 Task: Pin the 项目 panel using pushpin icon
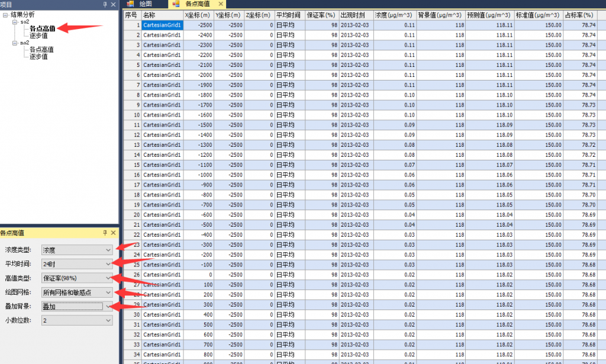pyautogui.click(x=105, y=4)
